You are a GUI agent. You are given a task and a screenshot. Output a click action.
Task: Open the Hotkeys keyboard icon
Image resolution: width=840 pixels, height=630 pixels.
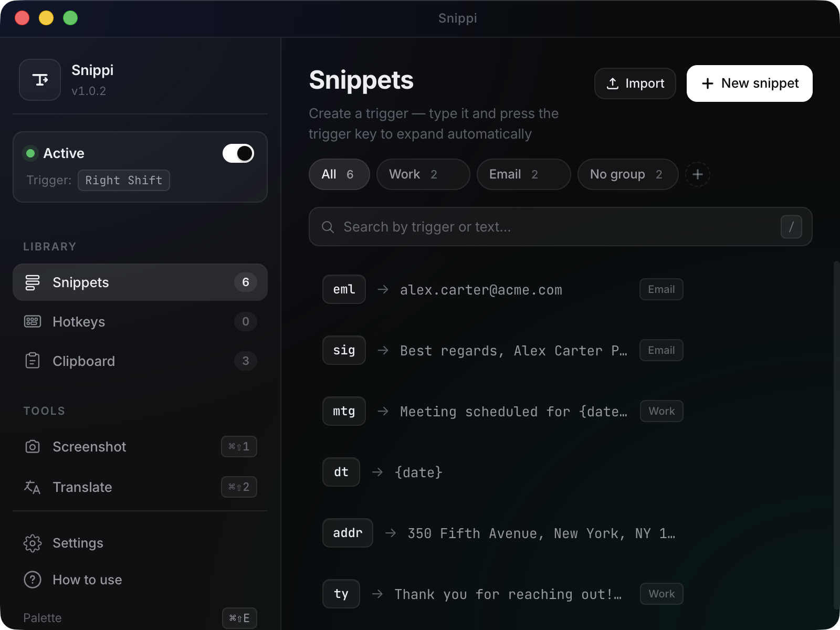pyautogui.click(x=33, y=322)
